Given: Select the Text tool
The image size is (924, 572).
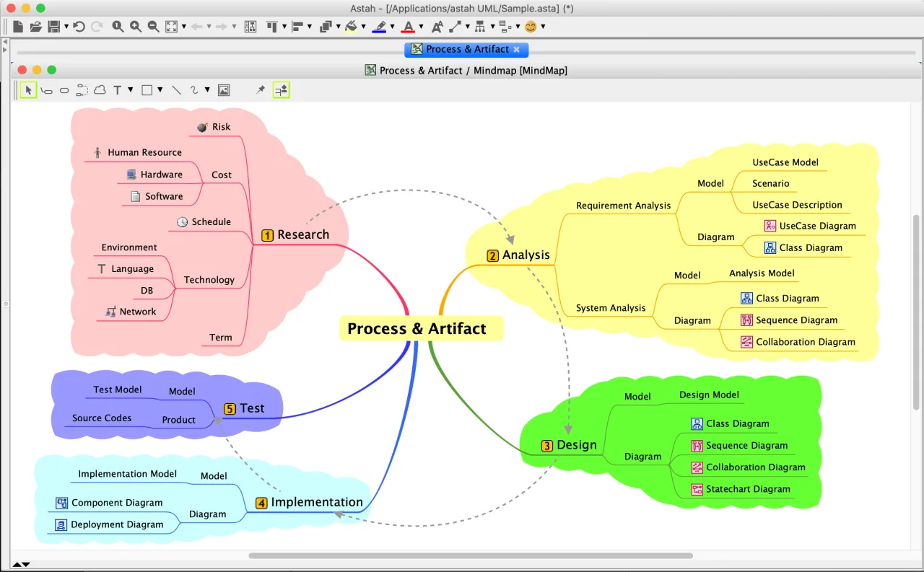Looking at the screenshot, I should (x=118, y=90).
